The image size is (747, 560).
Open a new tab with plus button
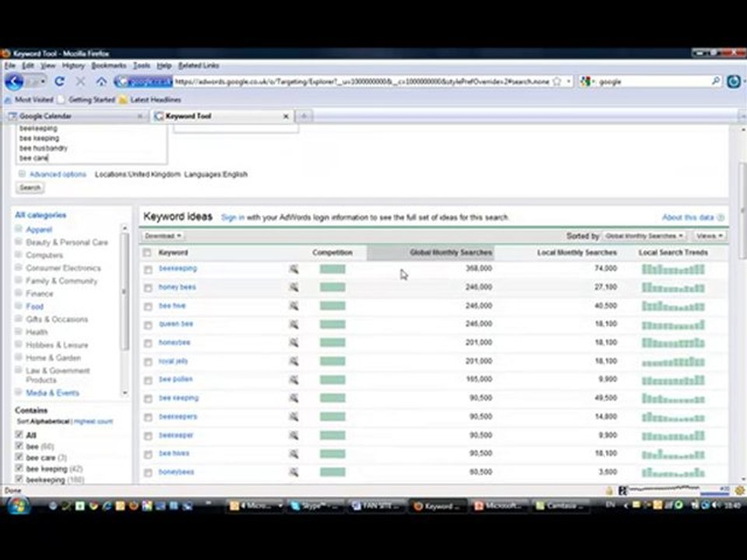click(x=303, y=116)
